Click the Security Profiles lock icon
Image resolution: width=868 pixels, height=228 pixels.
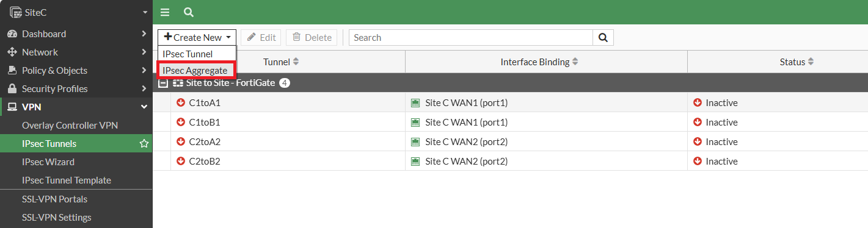pos(12,88)
